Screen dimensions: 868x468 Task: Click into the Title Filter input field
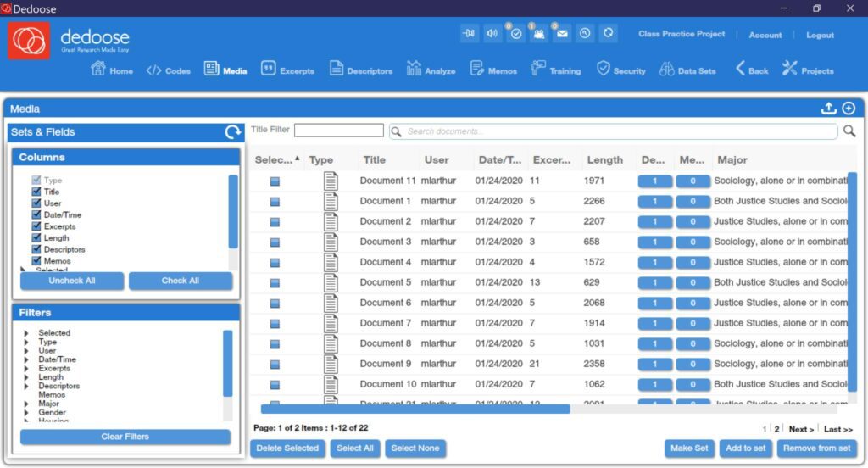coord(339,131)
